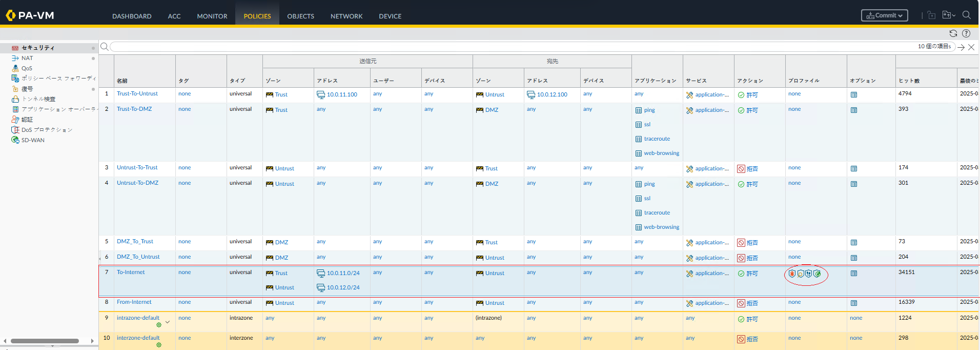The image size is (980, 350).
Task: Click the refresh icon below Commit
Action: tap(953, 33)
